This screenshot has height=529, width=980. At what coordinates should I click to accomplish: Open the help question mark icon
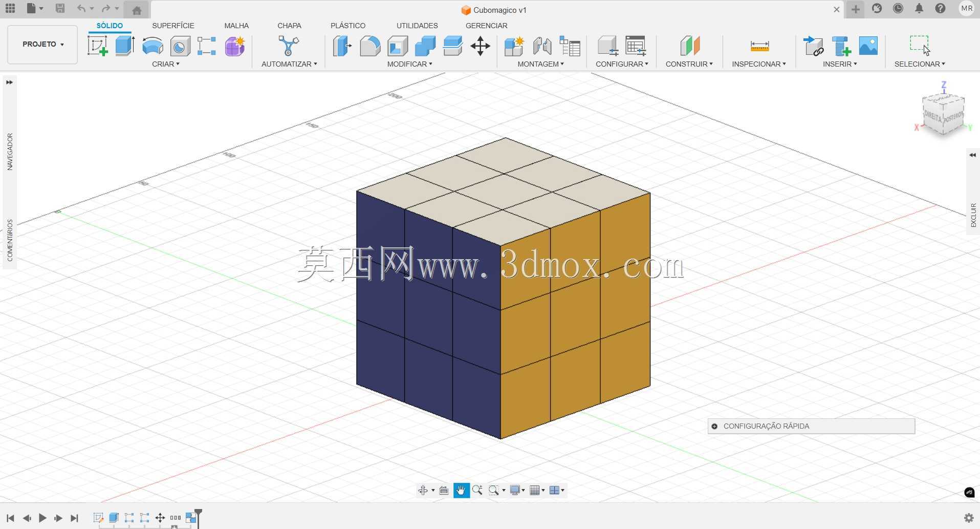click(x=941, y=8)
